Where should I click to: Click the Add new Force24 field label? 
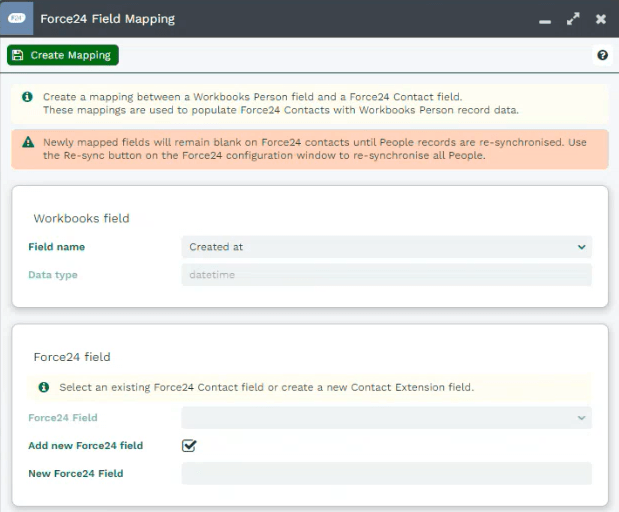pos(86,445)
